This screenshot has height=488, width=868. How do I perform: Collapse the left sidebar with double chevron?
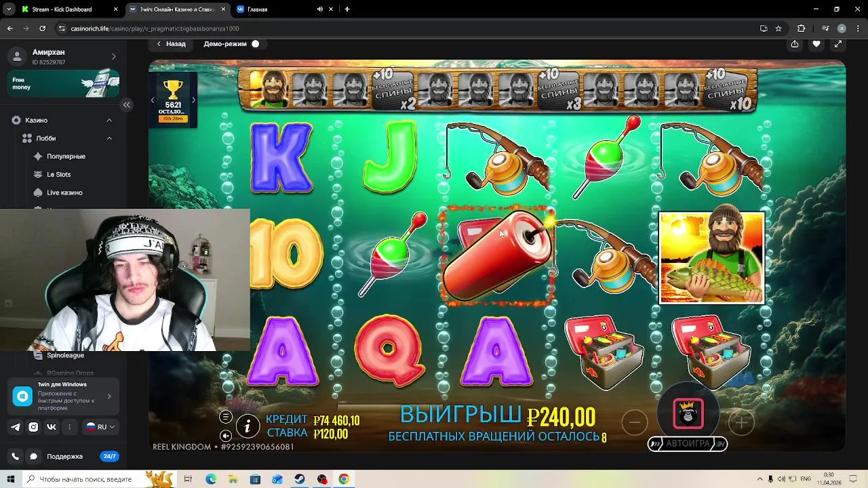pyautogui.click(x=127, y=104)
